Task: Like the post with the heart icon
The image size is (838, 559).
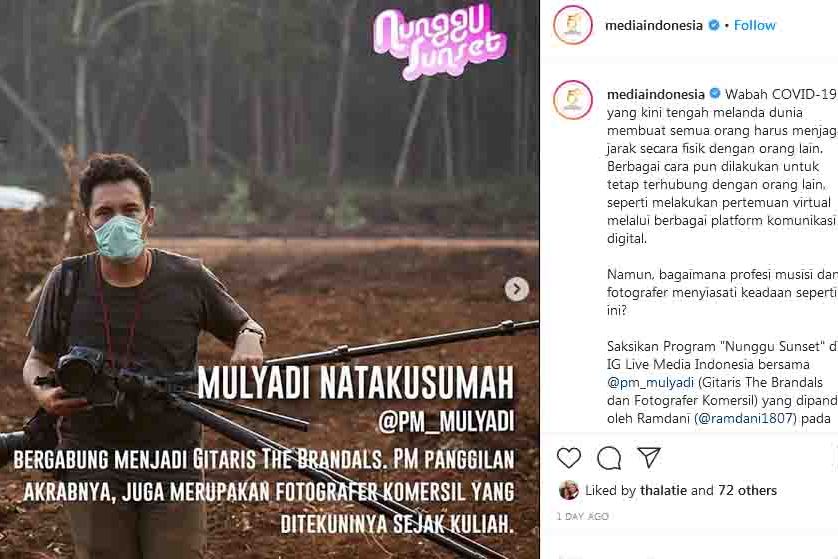Action: point(569,458)
